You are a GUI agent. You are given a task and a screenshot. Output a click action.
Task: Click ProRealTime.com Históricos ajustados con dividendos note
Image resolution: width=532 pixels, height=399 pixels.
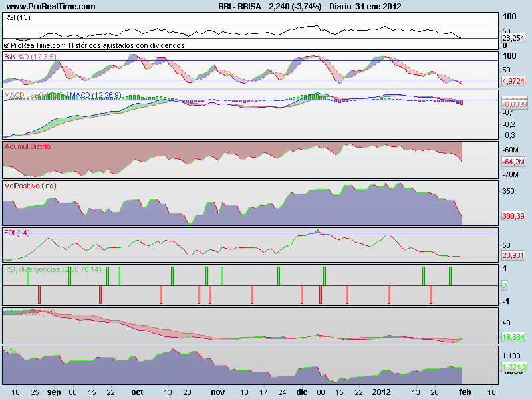click(94, 45)
